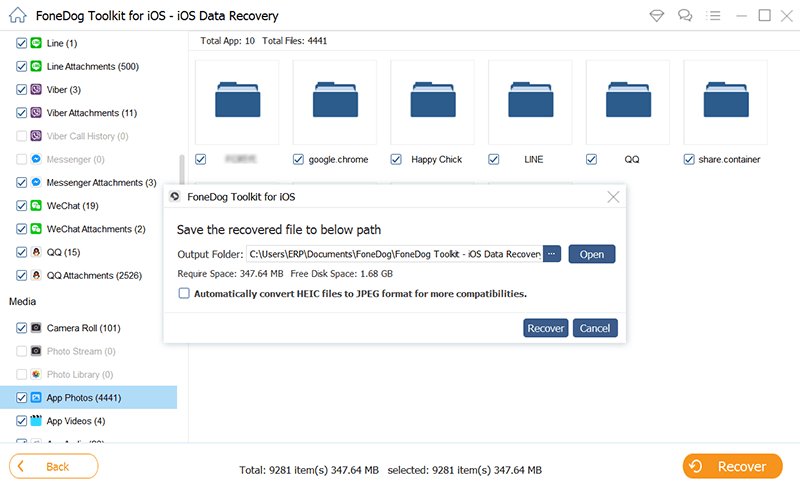The height and width of the screenshot is (489, 800).
Task: Cancel the save path dialog
Action: click(x=595, y=328)
